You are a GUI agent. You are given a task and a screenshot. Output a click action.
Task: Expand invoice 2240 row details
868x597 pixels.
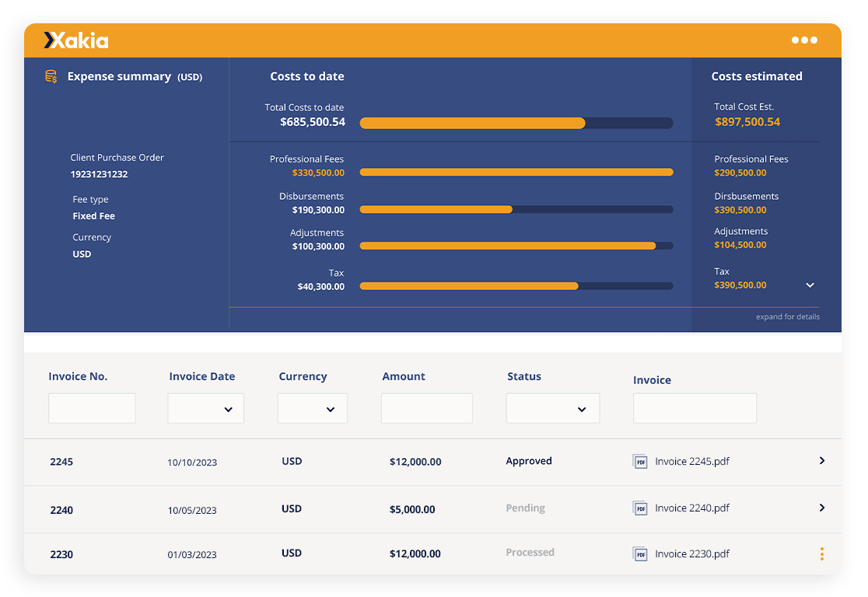(x=821, y=508)
